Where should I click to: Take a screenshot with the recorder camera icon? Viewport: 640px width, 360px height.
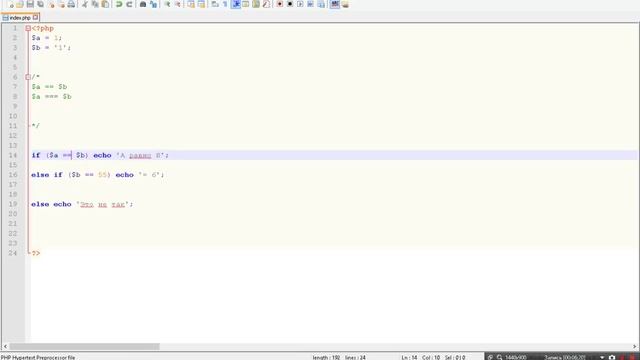611,357
